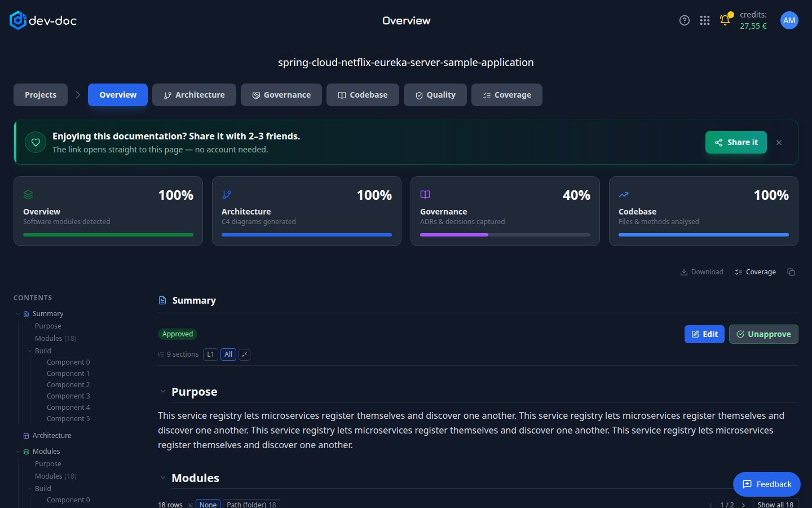Click Show all 18 button
The width and height of the screenshot is (812, 508).
click(x=775, y=504)
